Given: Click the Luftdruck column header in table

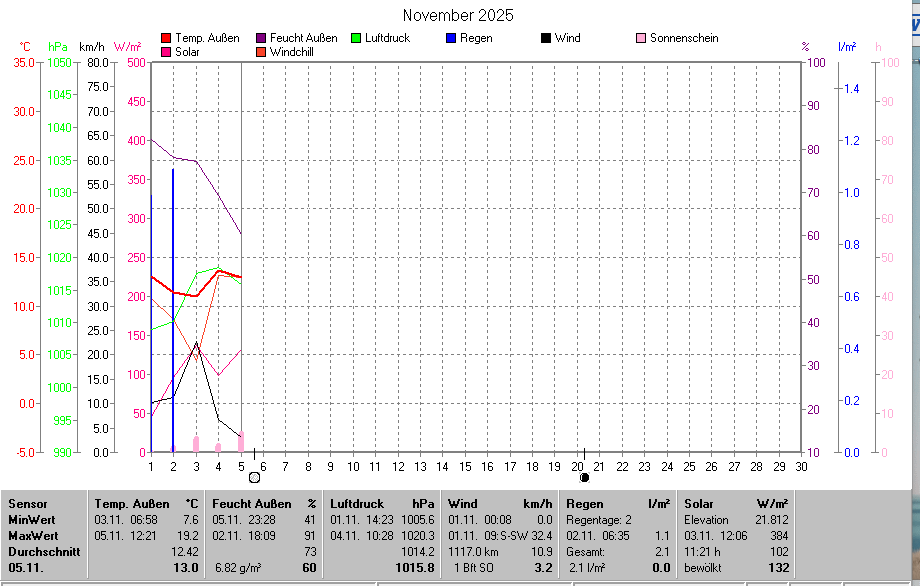Looking at the screenshot, I should point(357,504).
